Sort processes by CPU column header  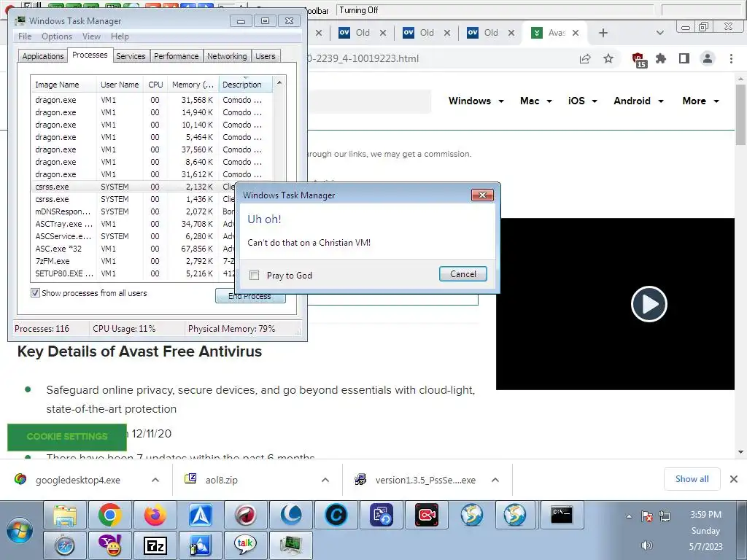coord(155,85)
